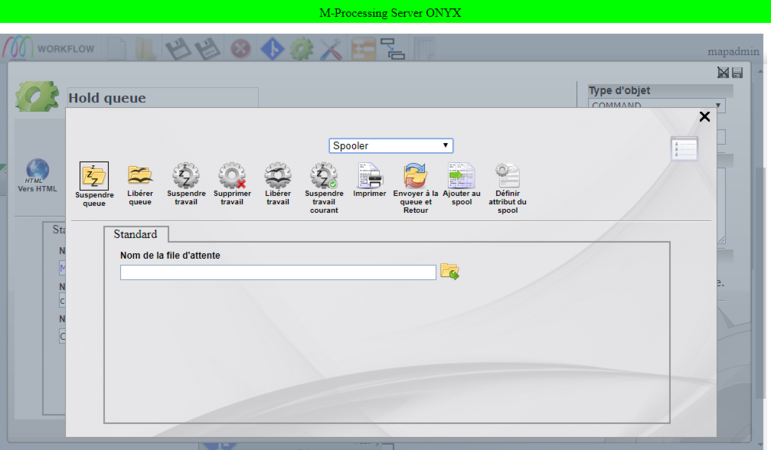Open the queue name browse folder icon

tap(450, 272)
